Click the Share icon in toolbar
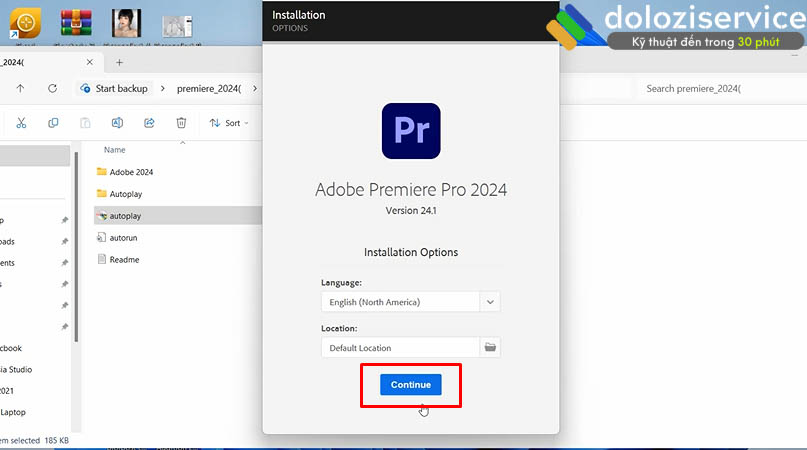Screen dimensions: 807x450 [149, 123]
